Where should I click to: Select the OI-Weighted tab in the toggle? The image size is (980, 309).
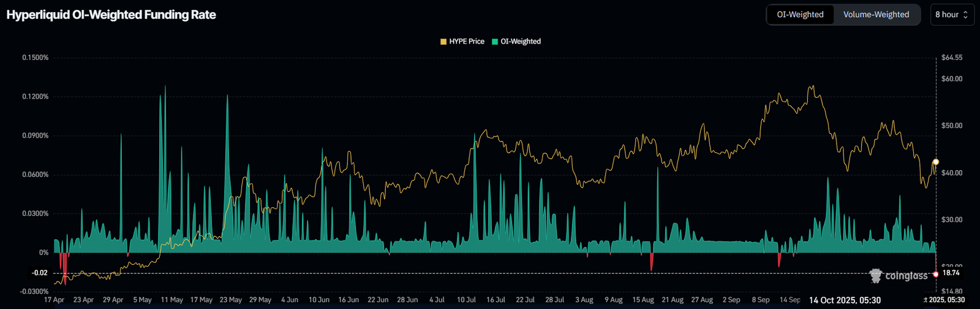800,15
